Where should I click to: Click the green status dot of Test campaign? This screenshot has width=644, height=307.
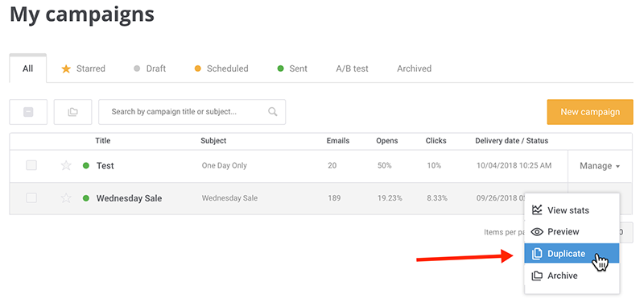click(x=86, y=166)
